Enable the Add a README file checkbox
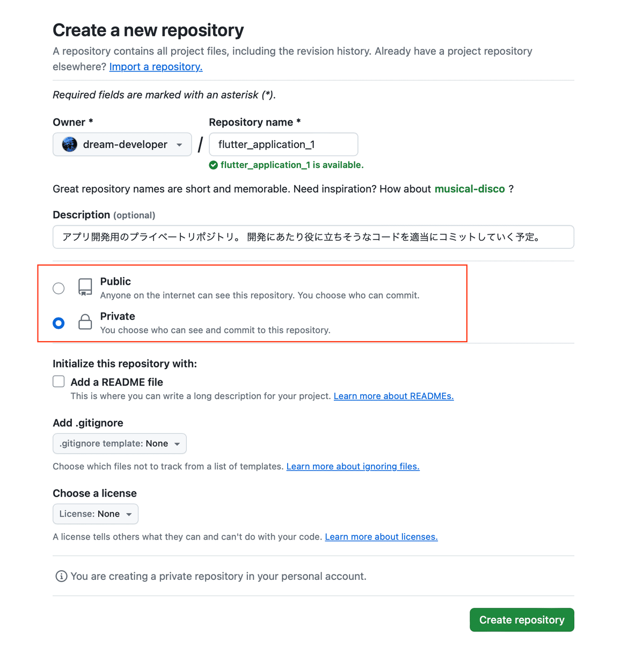644x656 pixels. click(58, 381)
